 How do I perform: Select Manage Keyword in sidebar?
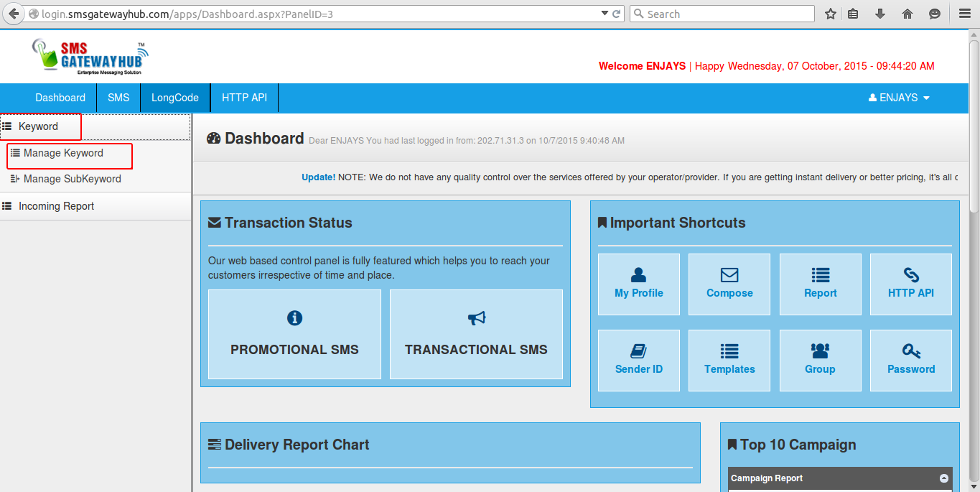point(63,153)
